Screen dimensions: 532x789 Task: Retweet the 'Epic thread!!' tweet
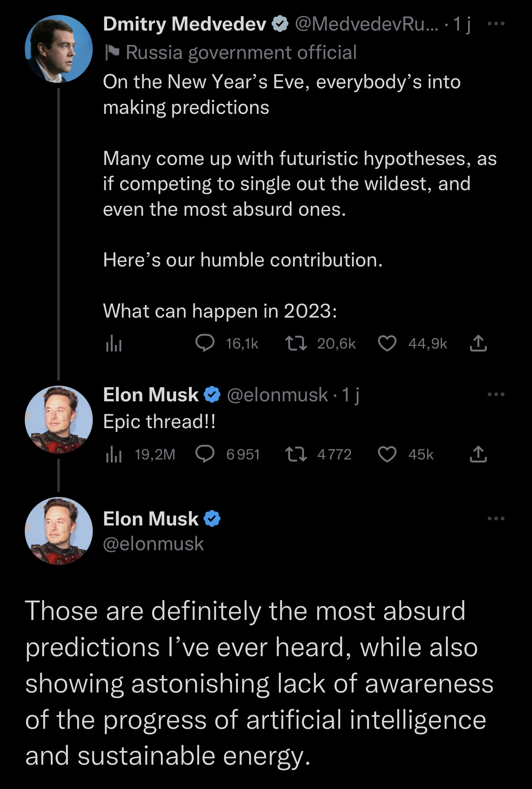(296, 454)
